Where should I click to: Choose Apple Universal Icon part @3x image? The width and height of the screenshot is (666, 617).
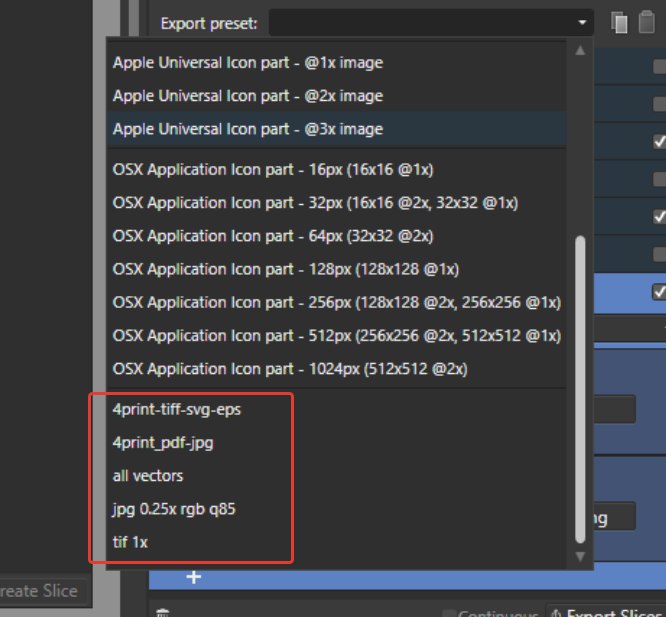[x=336, y=129]
